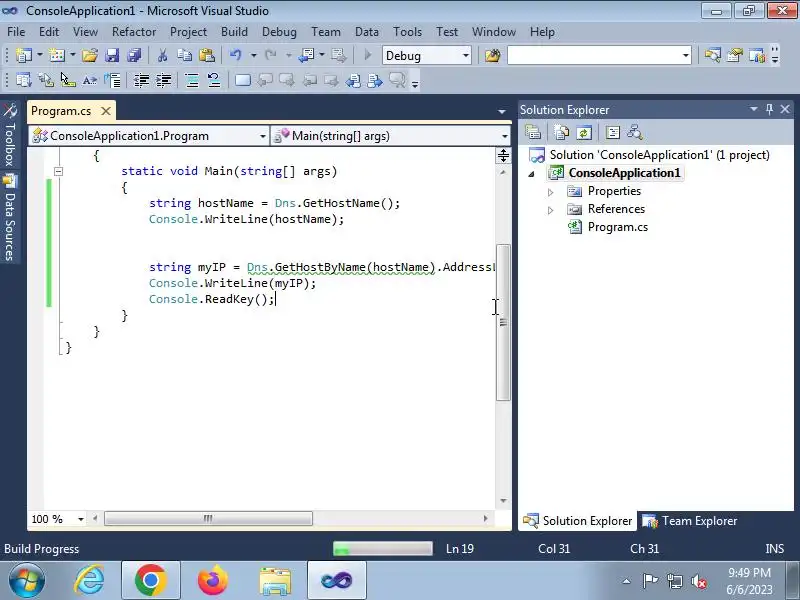Cut selection with the scissors icon

pos(162,55)
